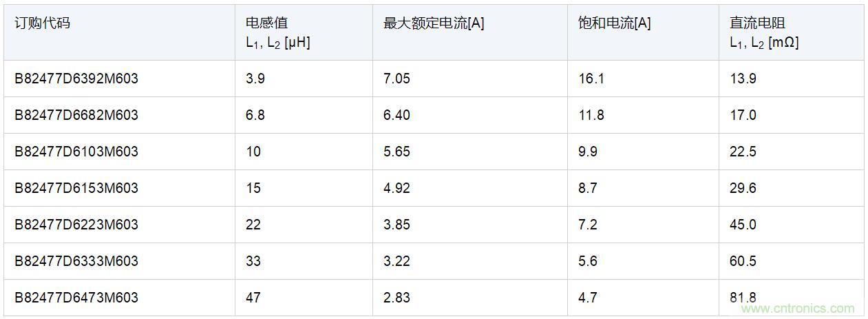Screen dimensions: 868x319
Task: Select order code B82477D6682M603
Action: click(76, 115)
